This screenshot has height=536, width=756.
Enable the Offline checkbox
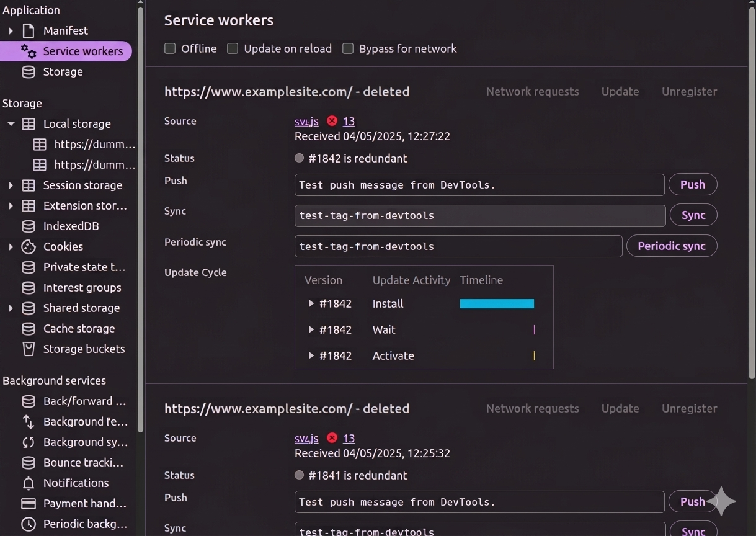170,48
